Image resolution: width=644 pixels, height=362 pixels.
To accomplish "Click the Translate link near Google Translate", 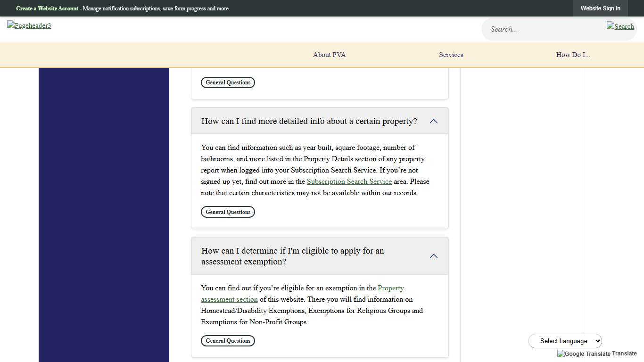I will pos(625,354).
